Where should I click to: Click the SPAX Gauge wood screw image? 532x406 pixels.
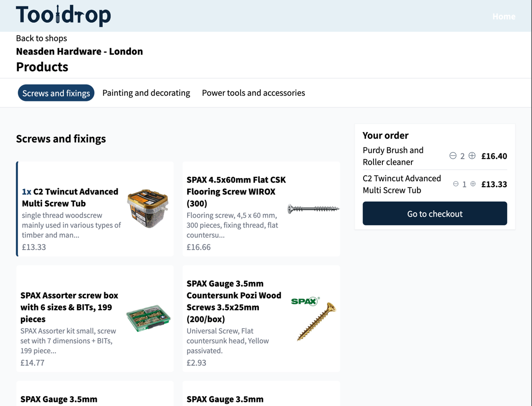point(314,319)
